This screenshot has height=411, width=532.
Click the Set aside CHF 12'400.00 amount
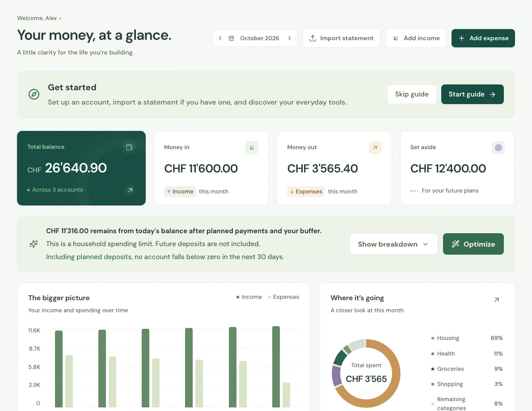coord(448,168)
